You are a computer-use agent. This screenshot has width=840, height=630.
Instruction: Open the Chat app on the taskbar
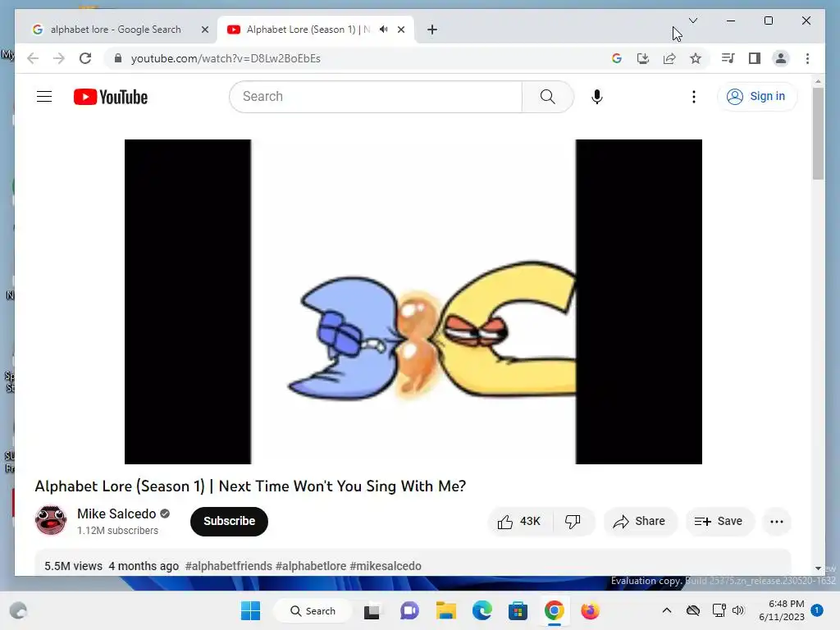pos(409,610)
